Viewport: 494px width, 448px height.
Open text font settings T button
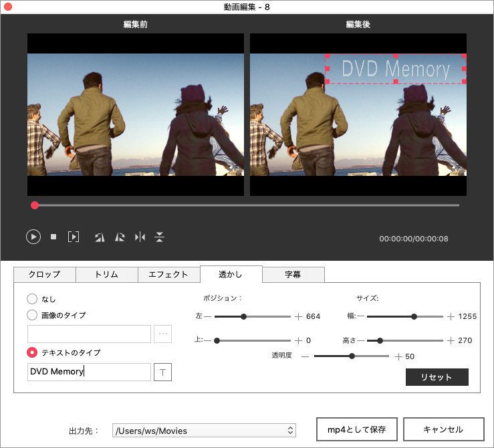coord(162,372)
